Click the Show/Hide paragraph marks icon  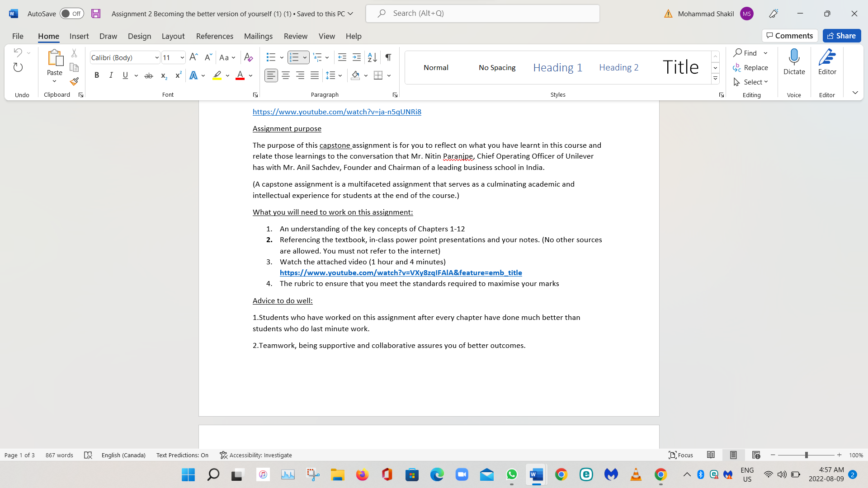(x=388, y=57)
